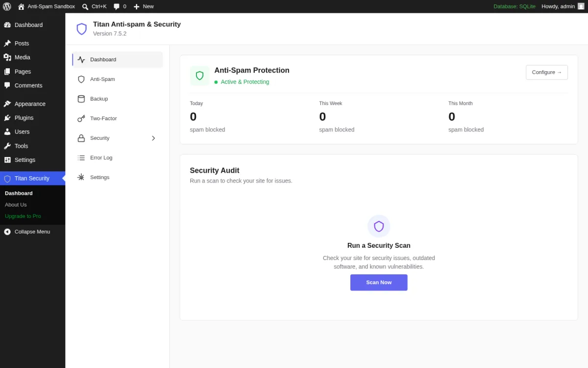Click the Two-Factor key icon

tap(81, 118)
